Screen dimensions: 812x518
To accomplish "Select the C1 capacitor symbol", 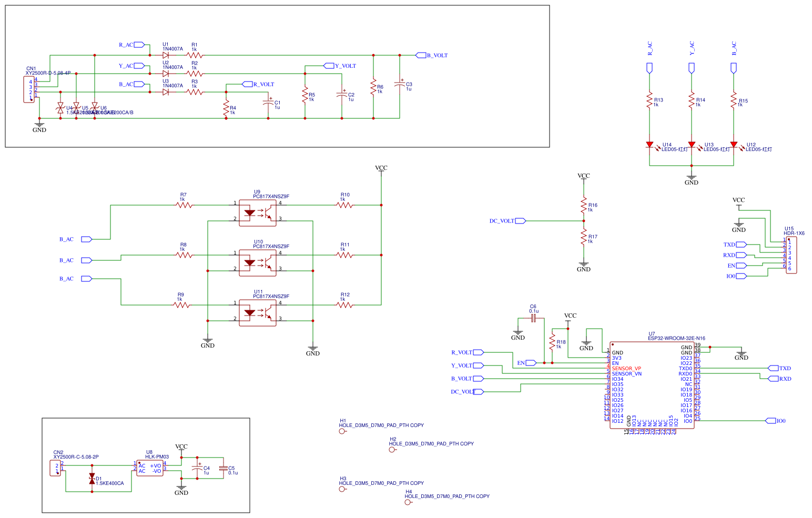I will pos(268,103).
